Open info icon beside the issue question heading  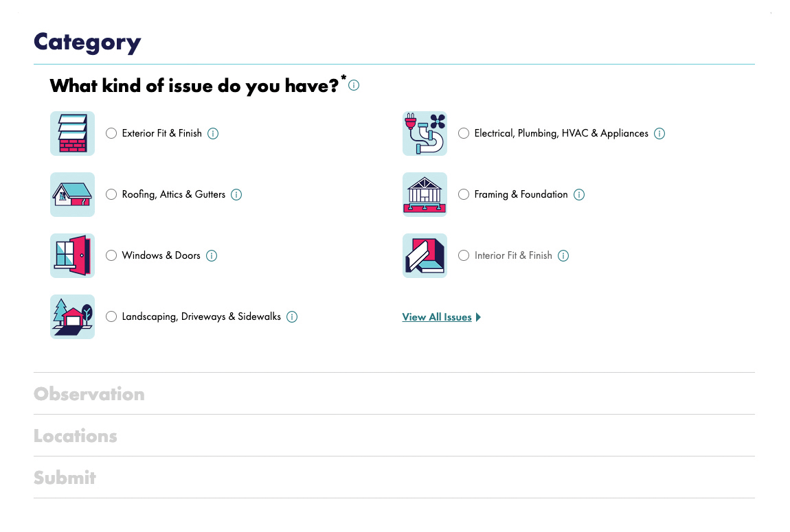(x=354, y=86)
